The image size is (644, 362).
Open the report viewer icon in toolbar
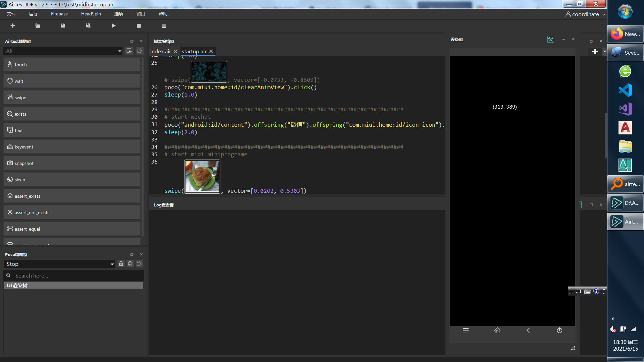pyautogui.click(x=164, y=26)
